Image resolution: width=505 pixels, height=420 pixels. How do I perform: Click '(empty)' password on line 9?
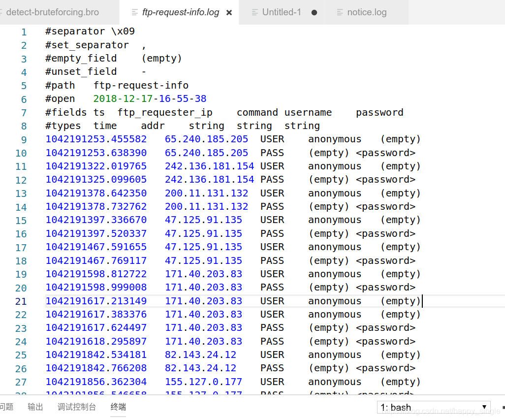point(400,139)
